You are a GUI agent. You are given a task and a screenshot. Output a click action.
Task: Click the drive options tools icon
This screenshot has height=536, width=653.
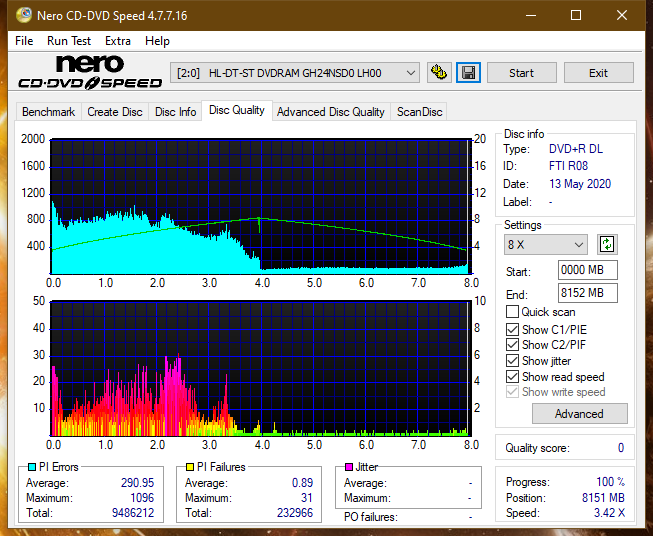(x=439, y=73)
